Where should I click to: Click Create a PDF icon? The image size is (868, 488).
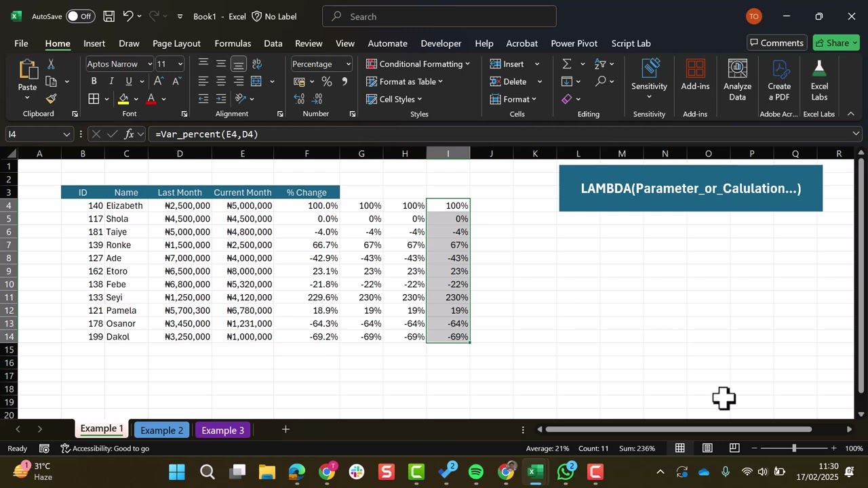[779, 80]
